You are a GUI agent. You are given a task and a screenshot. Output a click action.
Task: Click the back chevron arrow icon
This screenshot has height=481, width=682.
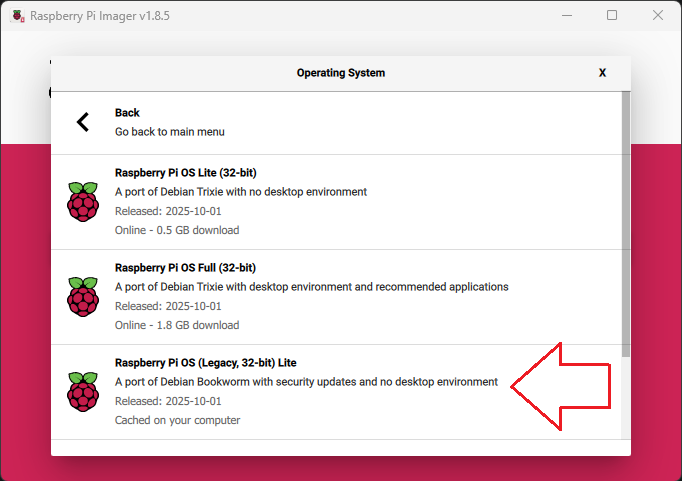point(83,122)
